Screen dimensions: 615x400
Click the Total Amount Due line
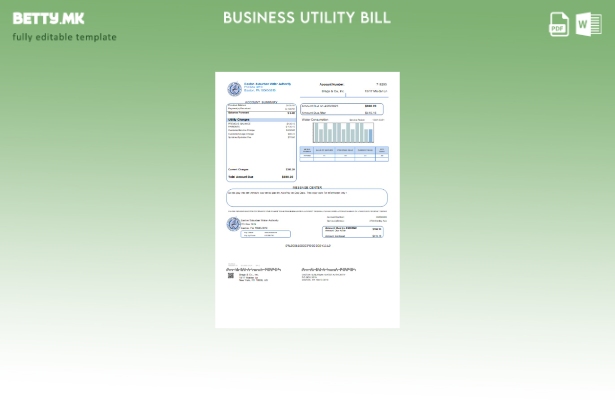pos(261,177)
